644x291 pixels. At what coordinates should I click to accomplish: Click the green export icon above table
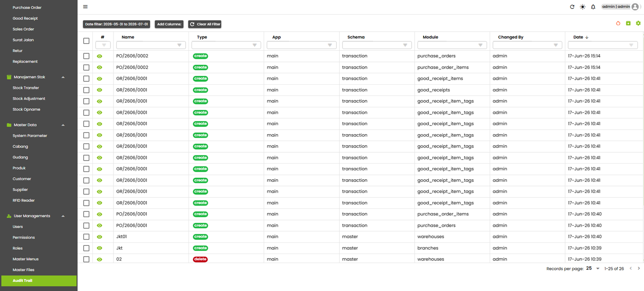(x=628, y=23)
